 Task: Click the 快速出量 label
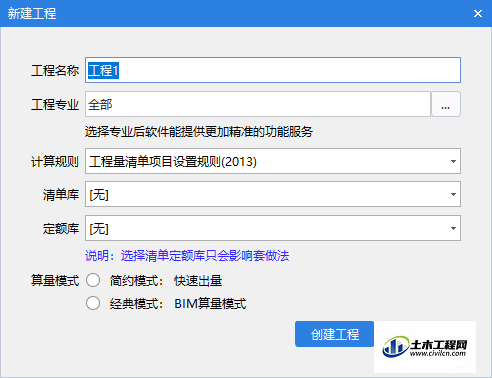pyautogui.click(x=198, y=281)
